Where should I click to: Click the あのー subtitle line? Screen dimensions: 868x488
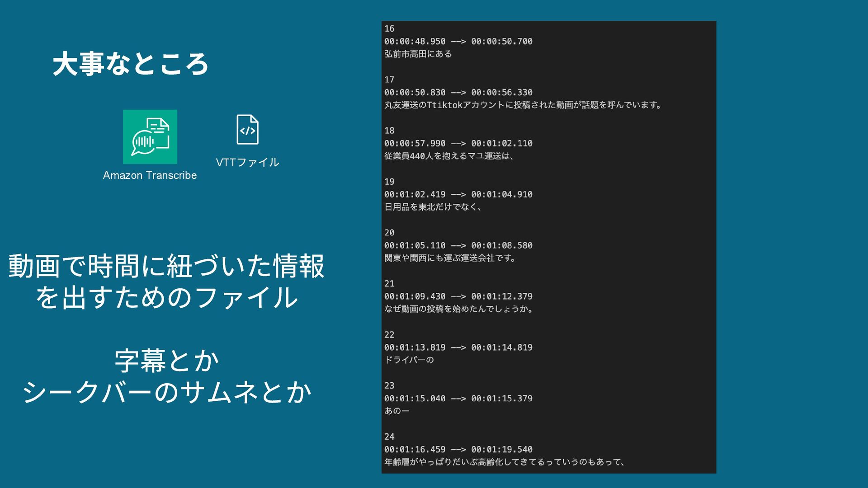point(396,411)
